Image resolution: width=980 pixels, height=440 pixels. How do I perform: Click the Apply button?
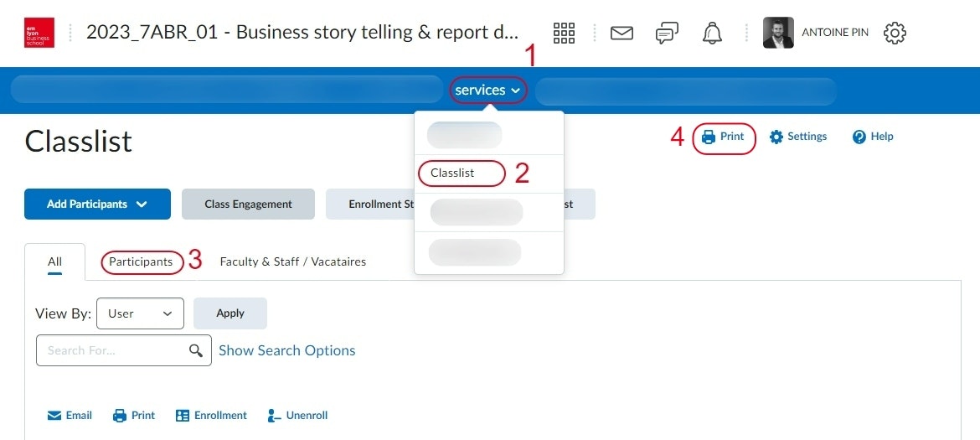230,313
